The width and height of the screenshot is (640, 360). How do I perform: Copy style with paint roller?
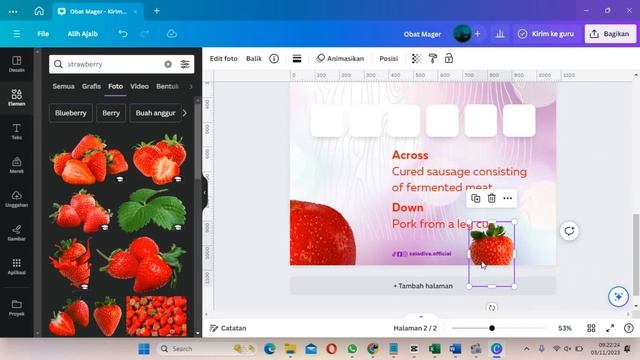(x=433, y=59)
